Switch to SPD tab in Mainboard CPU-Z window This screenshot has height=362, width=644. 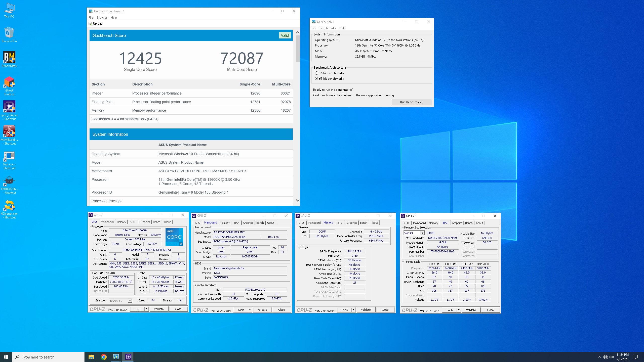point(236,223)
